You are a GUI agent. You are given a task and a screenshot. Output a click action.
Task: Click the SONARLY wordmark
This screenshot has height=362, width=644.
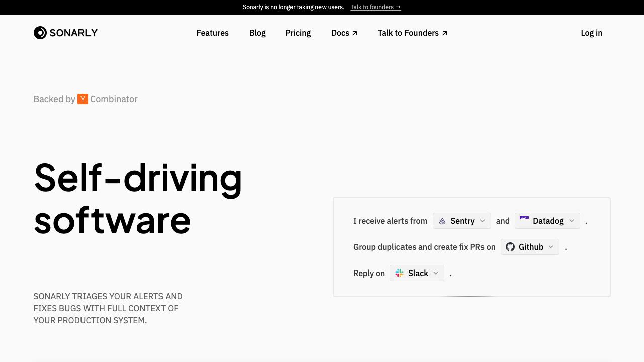[73, 33]
